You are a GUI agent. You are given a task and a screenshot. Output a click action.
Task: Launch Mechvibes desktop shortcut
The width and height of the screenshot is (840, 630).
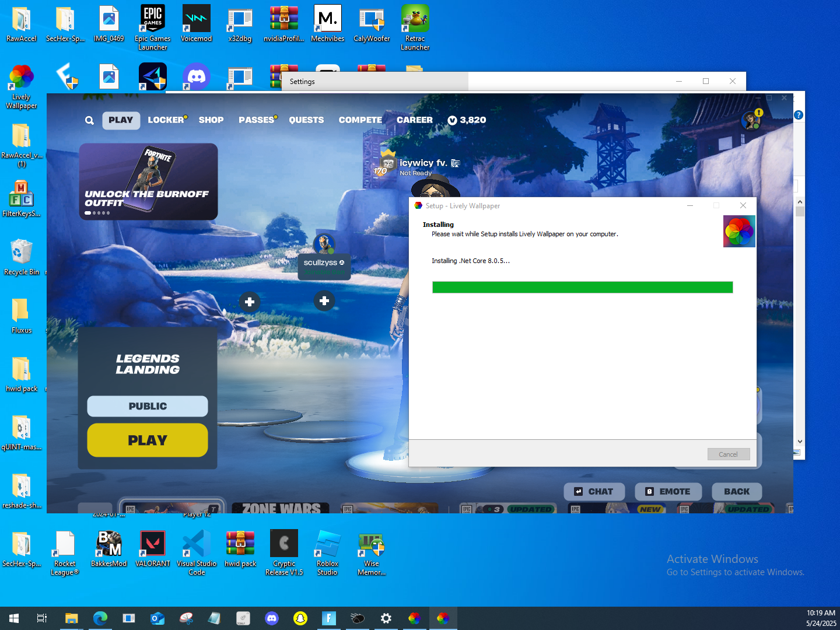pyautogui.click(x=327, y=24)
